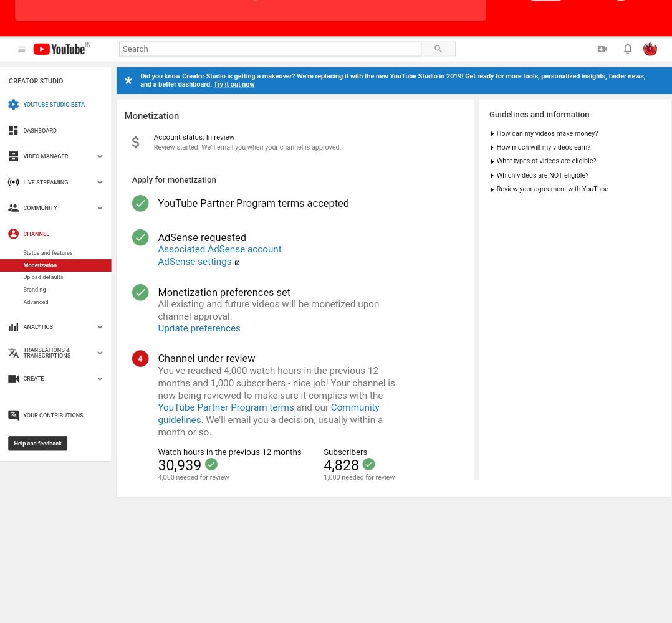The height and width of the screenshot is (623, 672).
Task: Click the 'Account status: In review' text
Action: click(x=194, y=138)
